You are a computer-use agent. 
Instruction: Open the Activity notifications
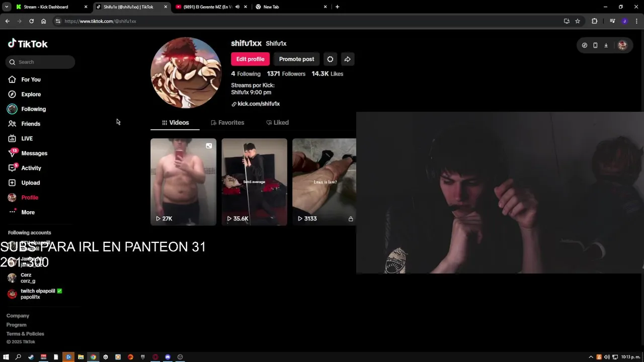point(24,168)
